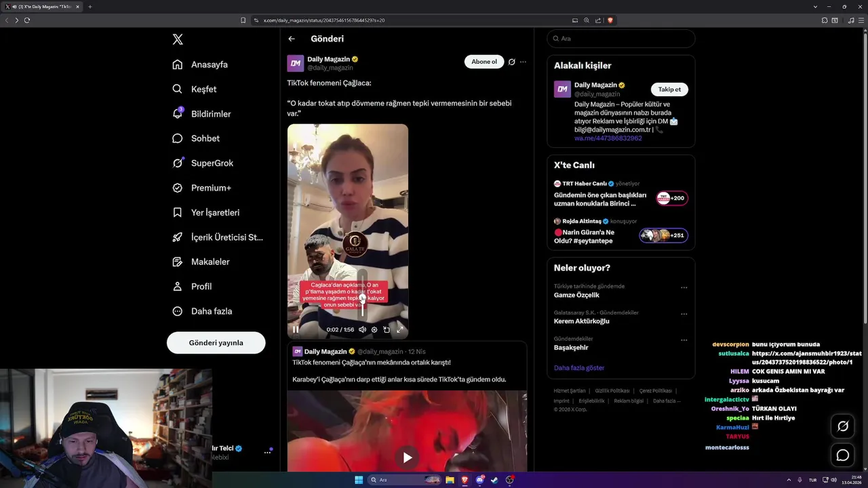The image size is (868, 488).
Task: Click the X logo in sidebar
Action: tap(178, 39)
